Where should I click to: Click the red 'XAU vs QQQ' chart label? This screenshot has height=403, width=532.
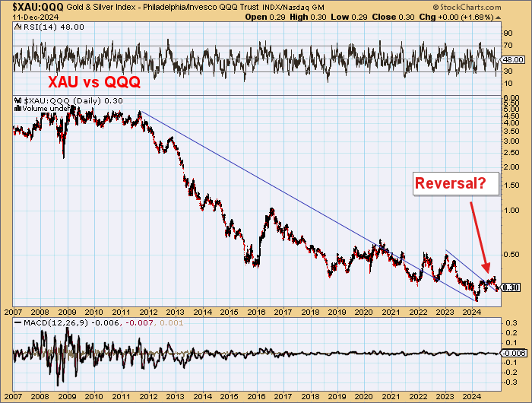click(94, 82)
